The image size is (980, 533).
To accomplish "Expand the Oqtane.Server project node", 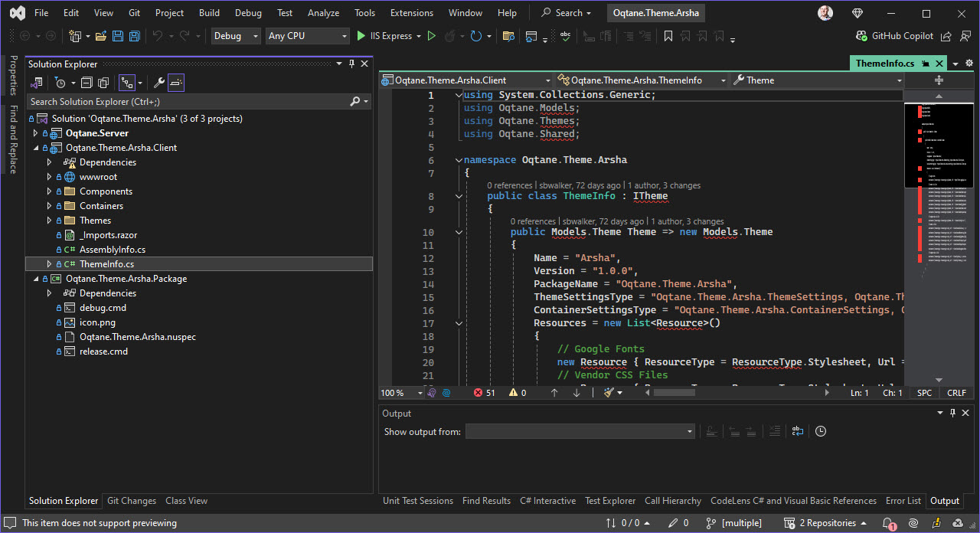I will [x=34, y=132].
